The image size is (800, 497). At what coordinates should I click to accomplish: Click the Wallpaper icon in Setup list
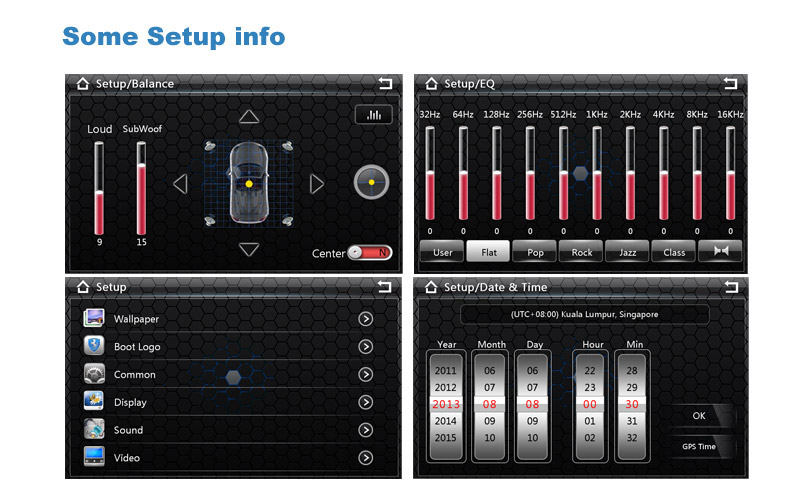(95, 319)
